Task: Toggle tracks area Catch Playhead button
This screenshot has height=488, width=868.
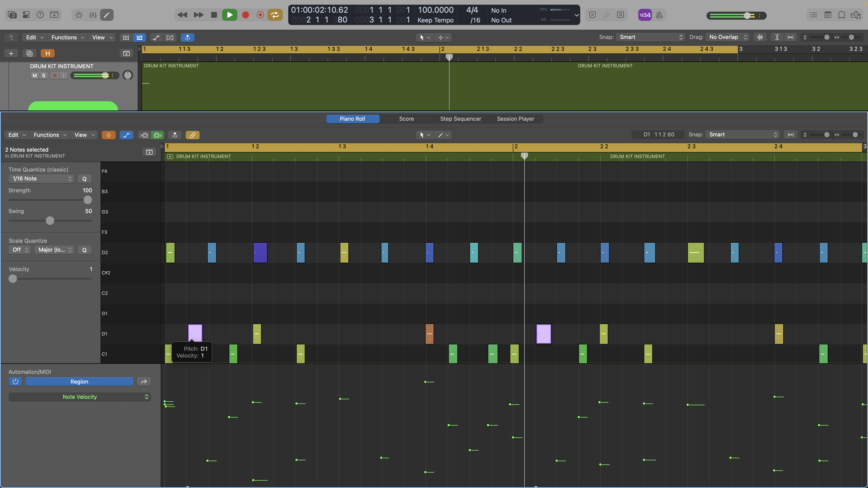Action: click(187, 38)
